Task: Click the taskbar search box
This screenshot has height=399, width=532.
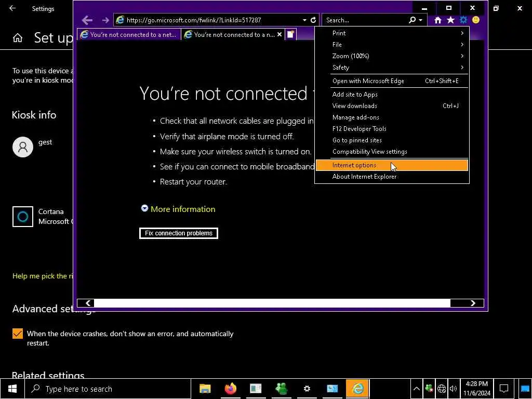Action: (x=108, y=389)
